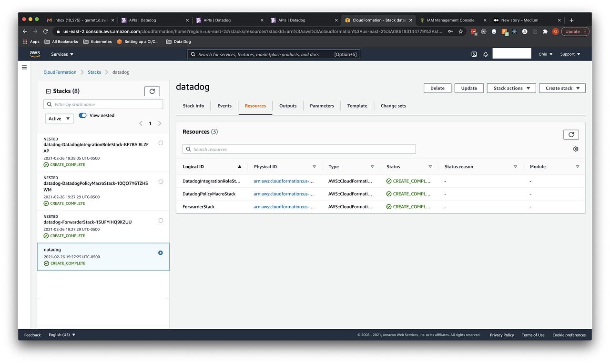Open the Stack actions dropdown

pyautogui.click(x=511, y=88)
